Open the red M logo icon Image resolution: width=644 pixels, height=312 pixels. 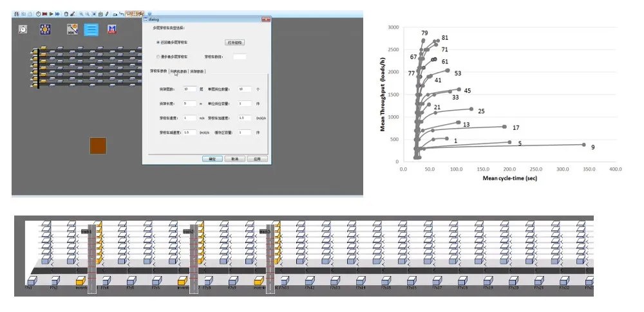111,29
